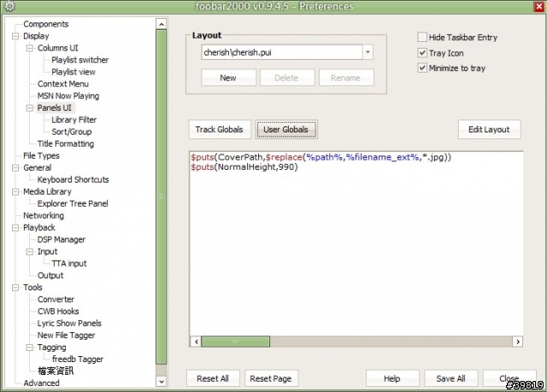Collapse the Columns UI tree node
The width and height of the screenshot is (547, 392).
tap(30, 48)
